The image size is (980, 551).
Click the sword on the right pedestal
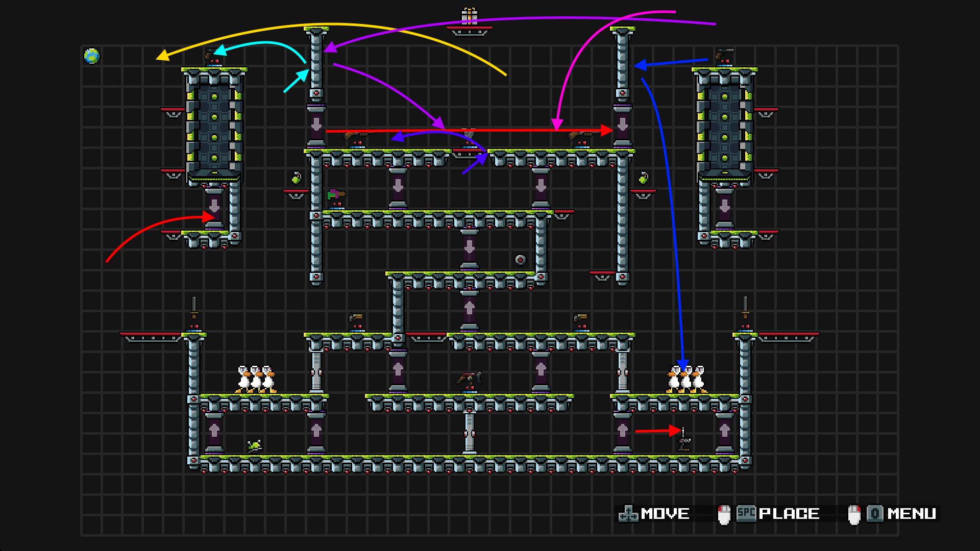745,308
